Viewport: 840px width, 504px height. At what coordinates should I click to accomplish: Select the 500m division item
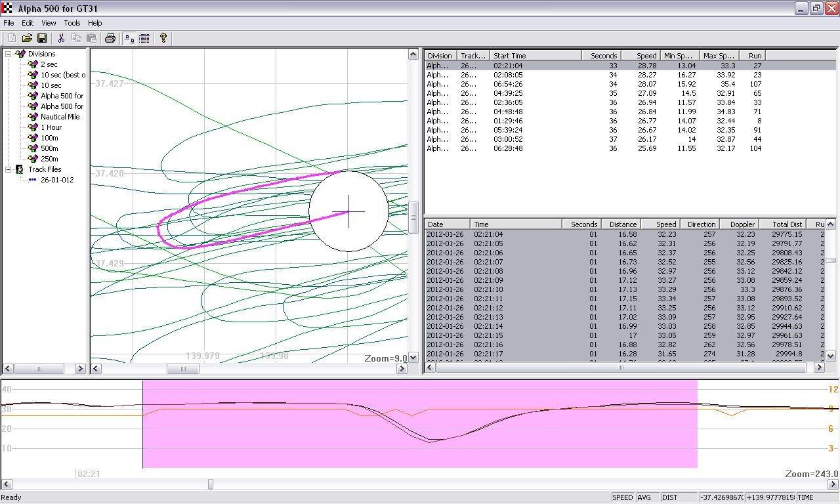[49, 148]
